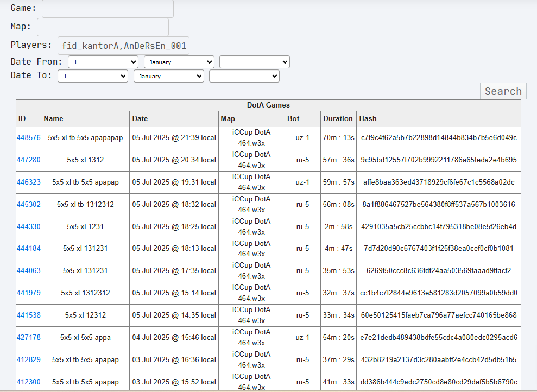This screenshot has width=537, height=392.
Task: Open game ID 447280 link
Action: [28, 160]
